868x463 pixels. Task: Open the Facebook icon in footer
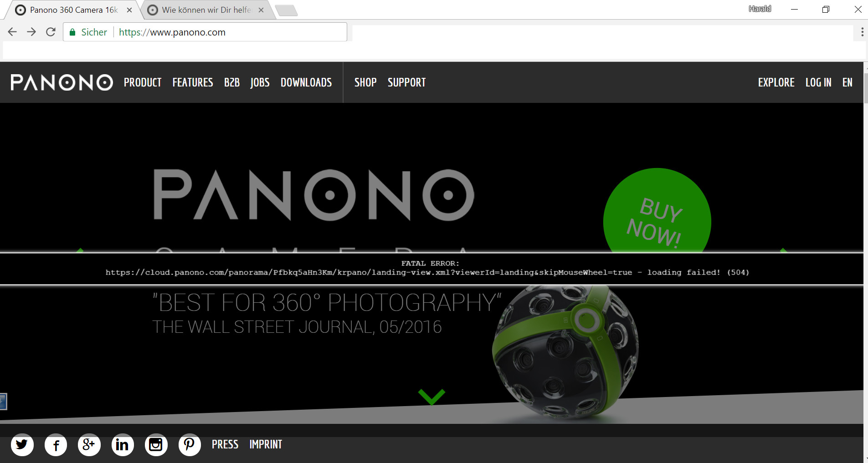(56, 445)
